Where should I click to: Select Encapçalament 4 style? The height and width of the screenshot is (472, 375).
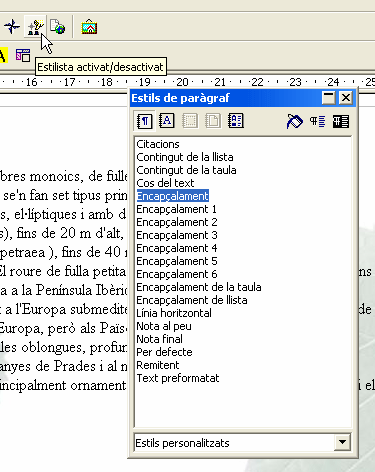pyautogui.click(x=177, y=248)
